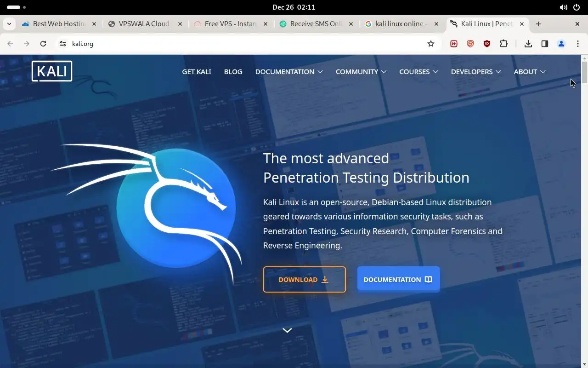
Task: Open the COURSES dropdown menu
Action: [x=418, y=72]
